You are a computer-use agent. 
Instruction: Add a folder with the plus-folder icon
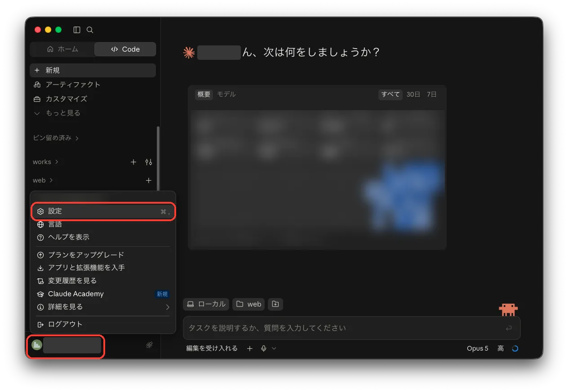(x=275, y=304)
